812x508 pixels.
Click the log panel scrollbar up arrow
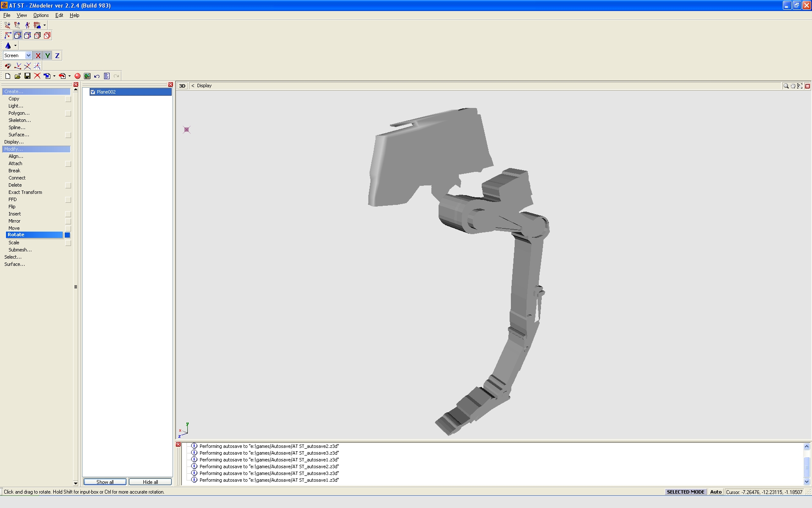(x=807, y=446)
